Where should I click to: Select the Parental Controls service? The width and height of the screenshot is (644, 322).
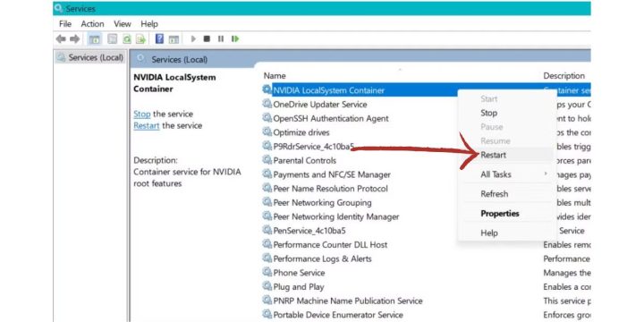click(x=304, y=161)
